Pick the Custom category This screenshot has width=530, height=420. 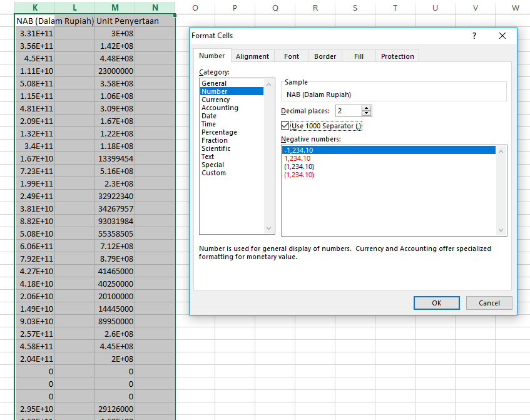coord(213,173)
